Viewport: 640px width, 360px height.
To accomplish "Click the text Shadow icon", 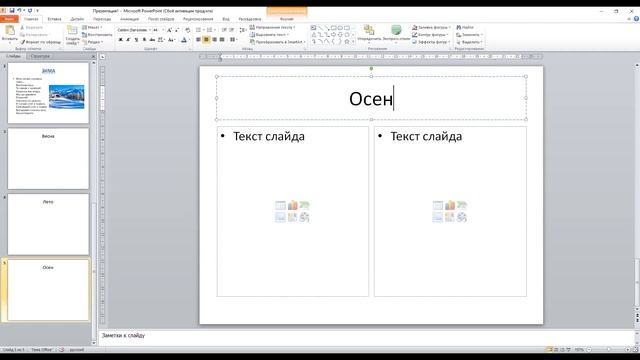I will click(x=144, y=40).
